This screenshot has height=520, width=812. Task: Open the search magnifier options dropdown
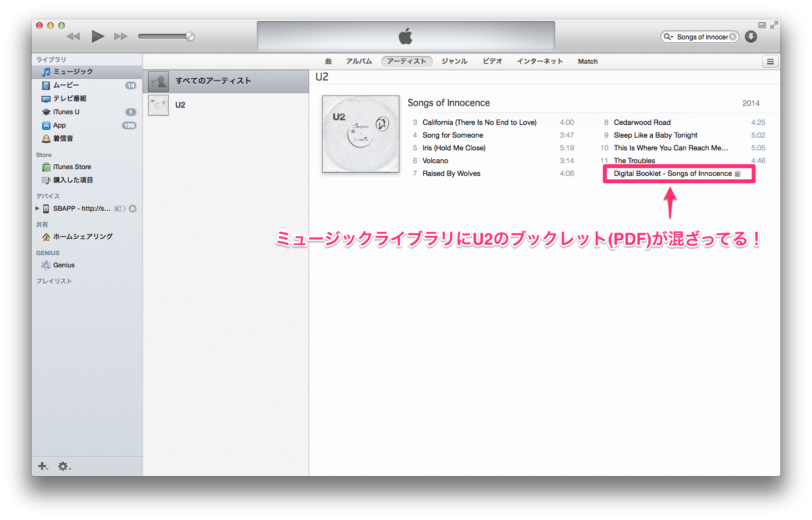click(x=668, y=37)
